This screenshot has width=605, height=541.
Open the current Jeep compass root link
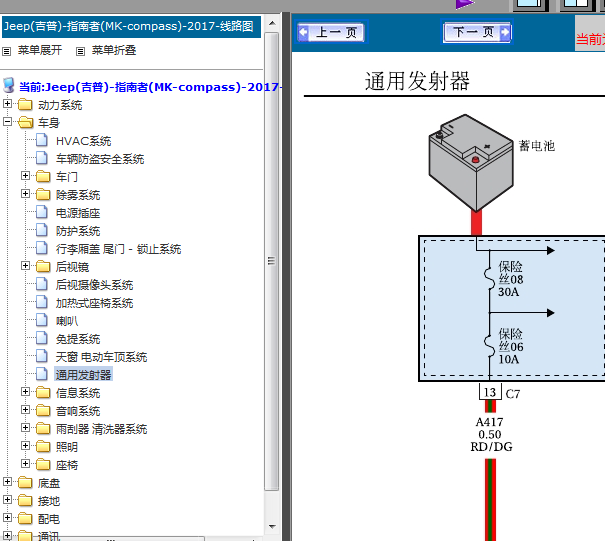[x=150, y=87]
